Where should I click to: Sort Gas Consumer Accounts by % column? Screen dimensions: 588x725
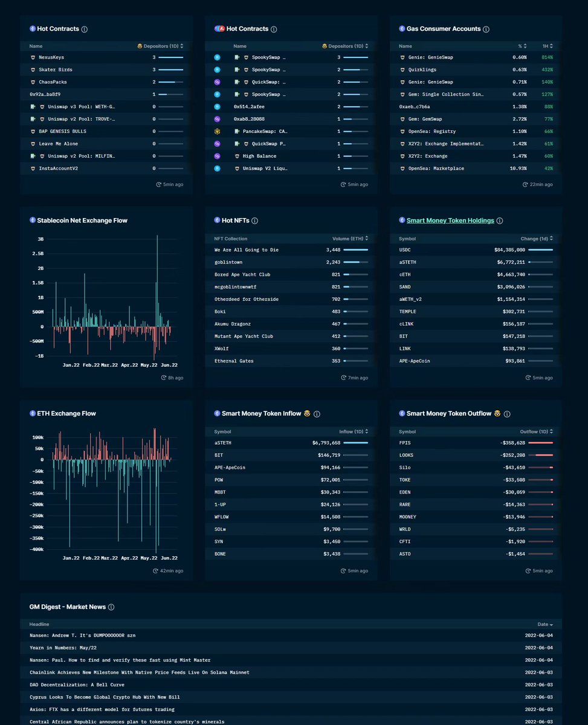(523, 46)
